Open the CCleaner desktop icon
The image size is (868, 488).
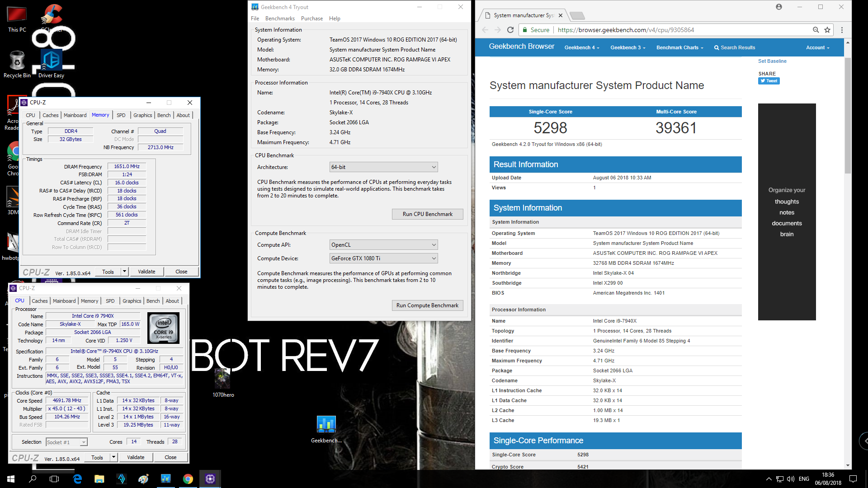[x=52, y=18]
